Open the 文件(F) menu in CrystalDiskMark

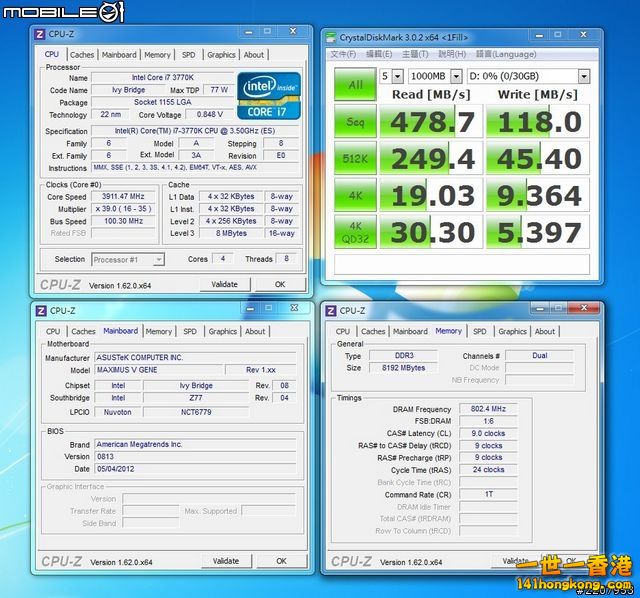point(344,54)
